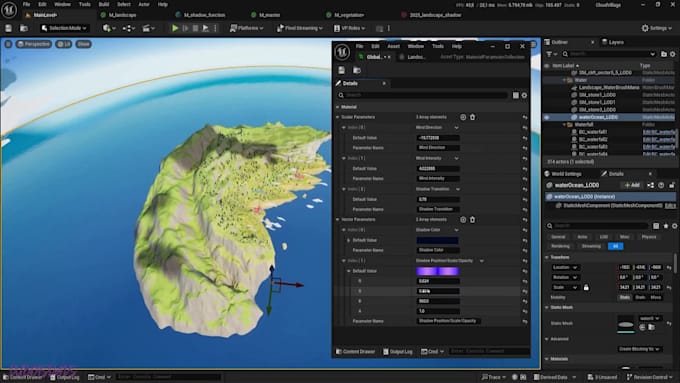Collapse the Vector Parameters array
This screenshot has height=383, width=680.
tap(338, 219)
